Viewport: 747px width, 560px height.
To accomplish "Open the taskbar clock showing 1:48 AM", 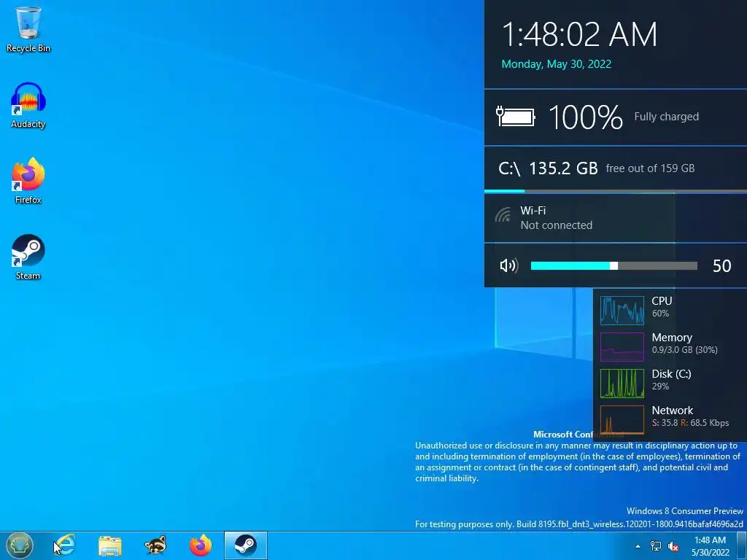I will pyautogui.click(x=710, y=546).
